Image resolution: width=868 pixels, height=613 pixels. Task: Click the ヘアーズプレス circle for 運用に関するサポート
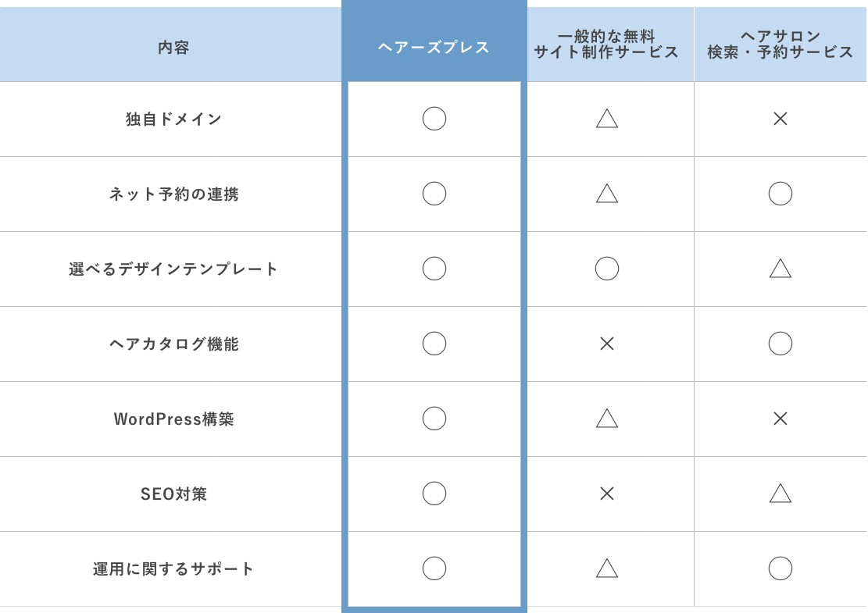click(x=434, y=568)
